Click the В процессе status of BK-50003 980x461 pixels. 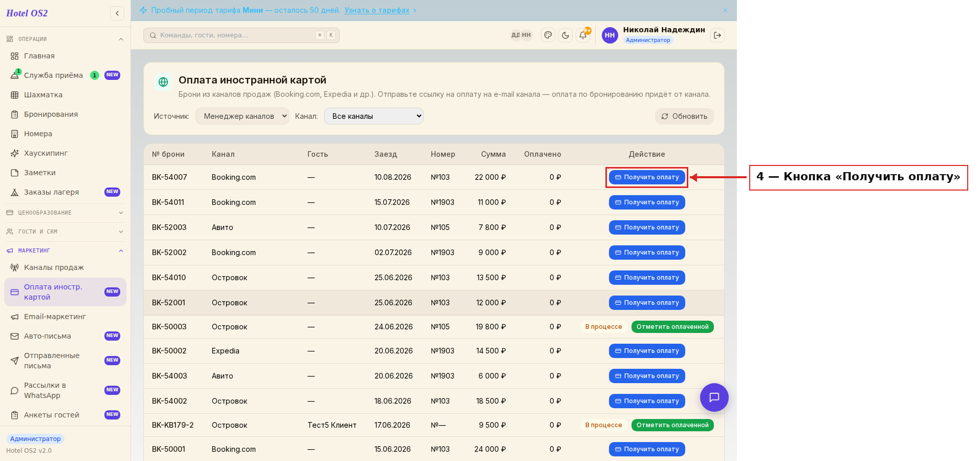click(604, 327)
